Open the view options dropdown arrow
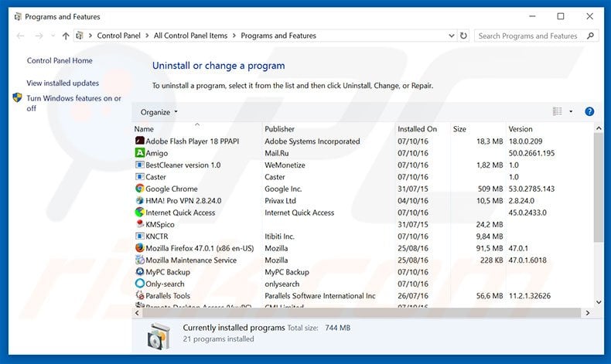The image size is (611, 364). (571, 112)
